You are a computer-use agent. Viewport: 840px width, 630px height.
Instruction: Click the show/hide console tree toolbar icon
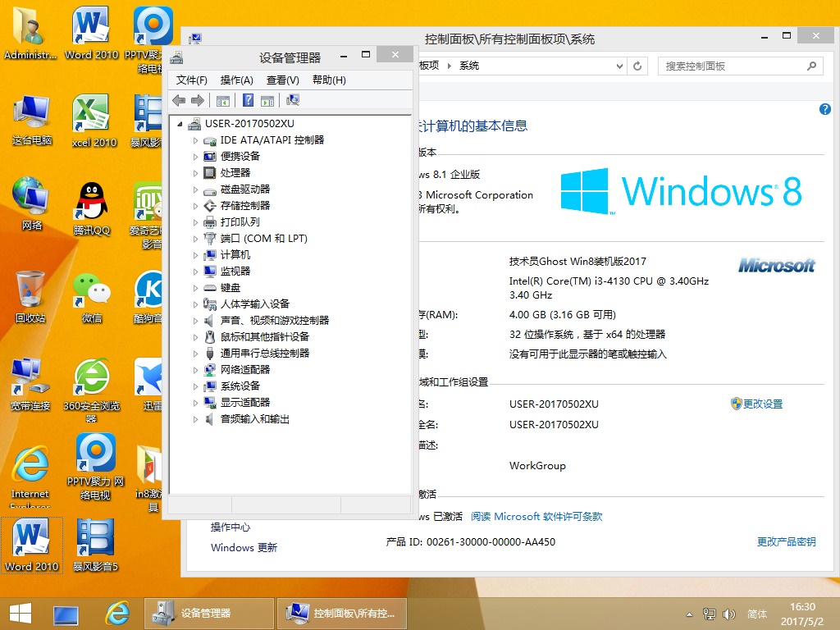coord(222,100)
